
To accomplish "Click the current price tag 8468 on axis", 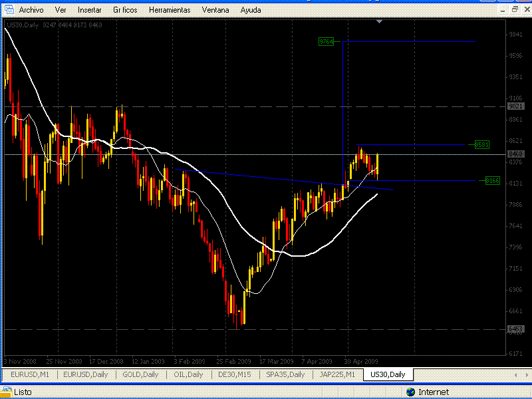I will coord(516,154).
